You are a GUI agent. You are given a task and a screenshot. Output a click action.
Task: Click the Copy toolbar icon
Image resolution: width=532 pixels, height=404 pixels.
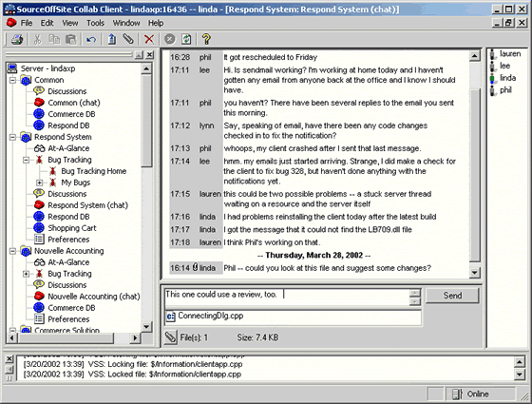click(54, 39)
